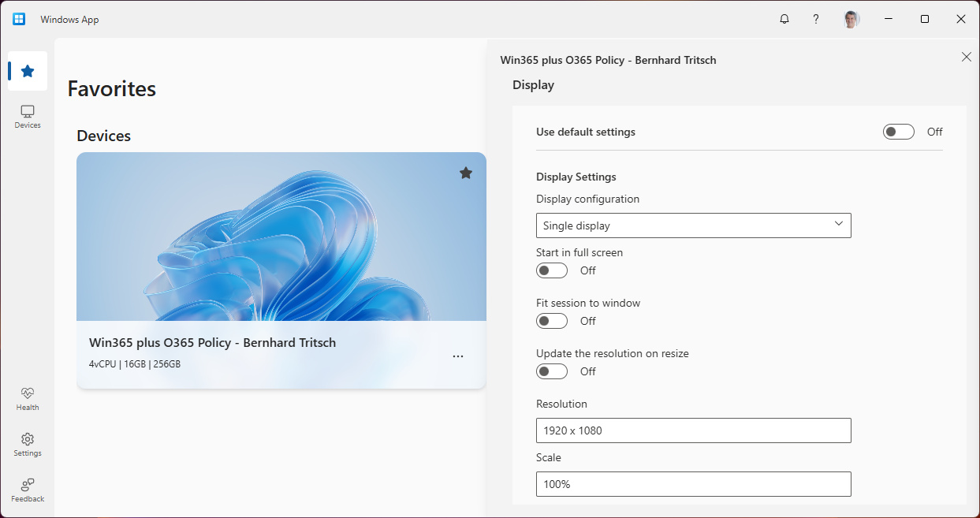
Task: Open the Health panel from sidebar
Action: click(27, 398)
